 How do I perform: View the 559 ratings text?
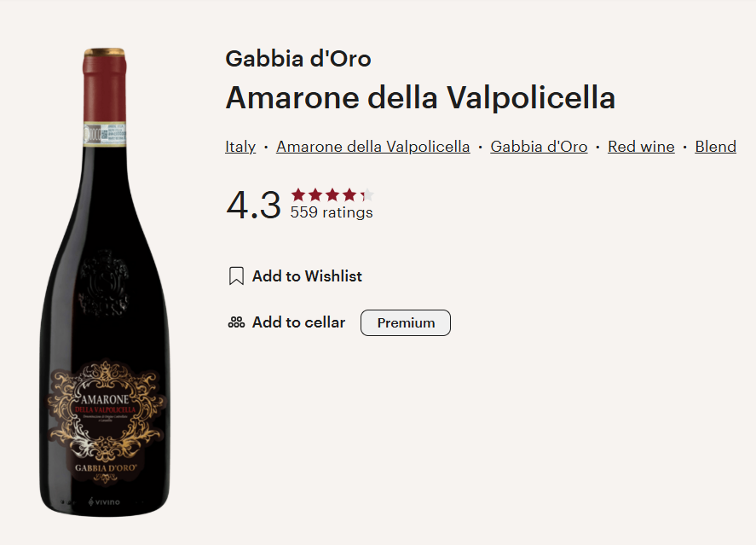pyautogui.click(x=332, y=212)
